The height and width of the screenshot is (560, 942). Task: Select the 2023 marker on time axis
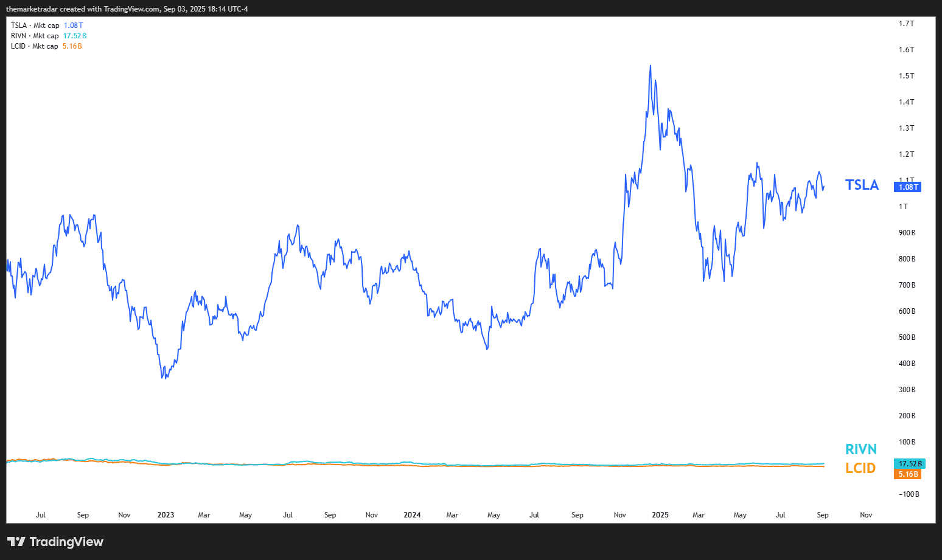pyautogui.click(x=166, y=515)
